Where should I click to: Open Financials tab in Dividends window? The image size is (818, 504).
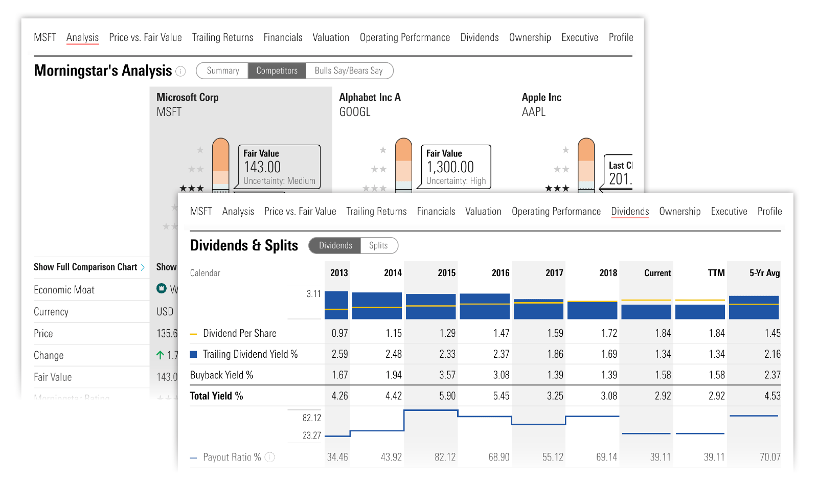coord(436,211)
